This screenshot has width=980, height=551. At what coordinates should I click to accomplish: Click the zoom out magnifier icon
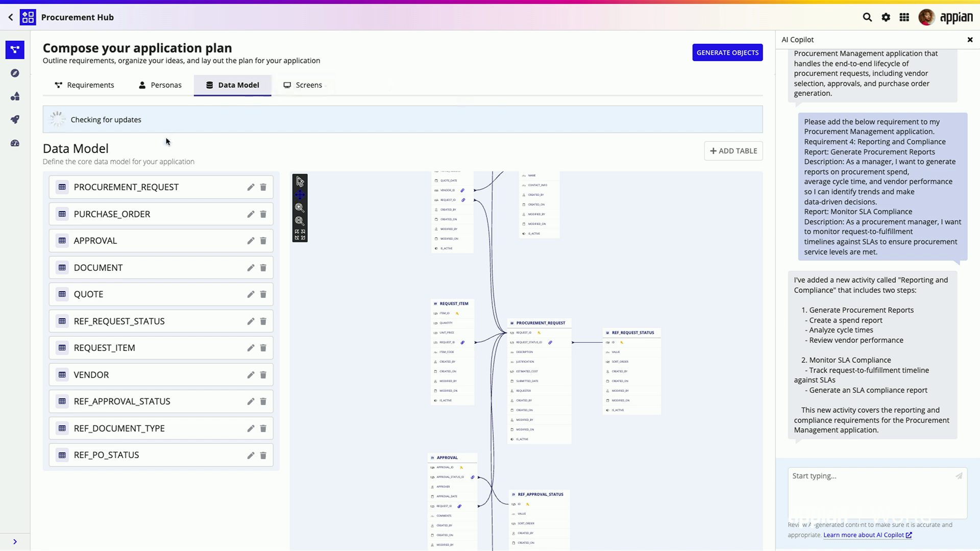(x=300, y=221)
